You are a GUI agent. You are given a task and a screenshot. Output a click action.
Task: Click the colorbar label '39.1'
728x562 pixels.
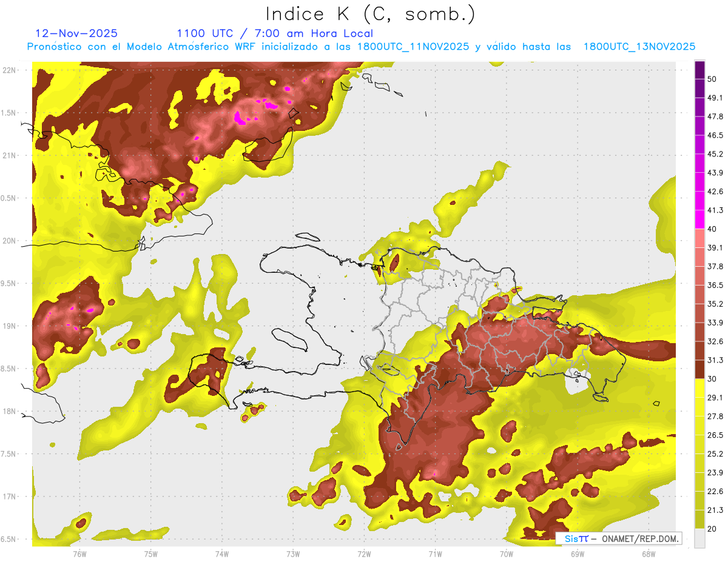coord(715,247)
